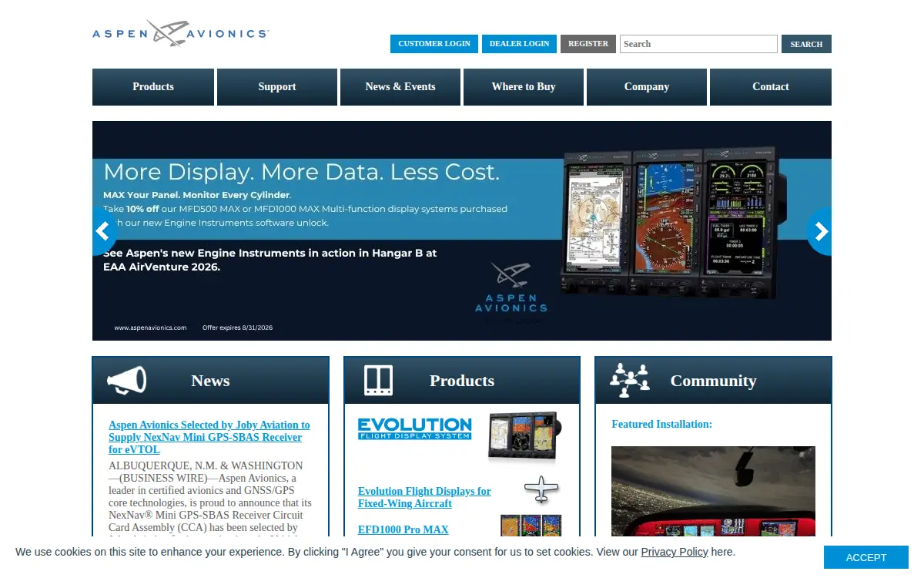Click the 'Featured Installation:' label
924x578 pixels.
(662, 424)
